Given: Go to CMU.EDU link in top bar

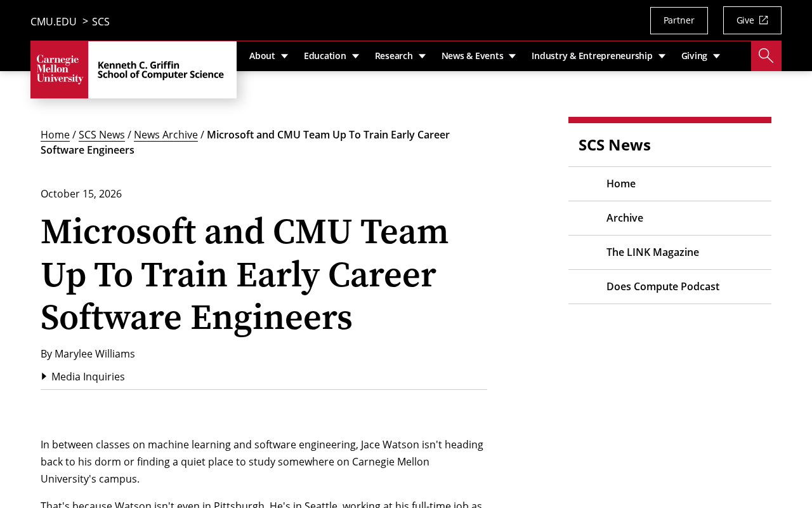Looking at the screenshot, I should point(53,22).
